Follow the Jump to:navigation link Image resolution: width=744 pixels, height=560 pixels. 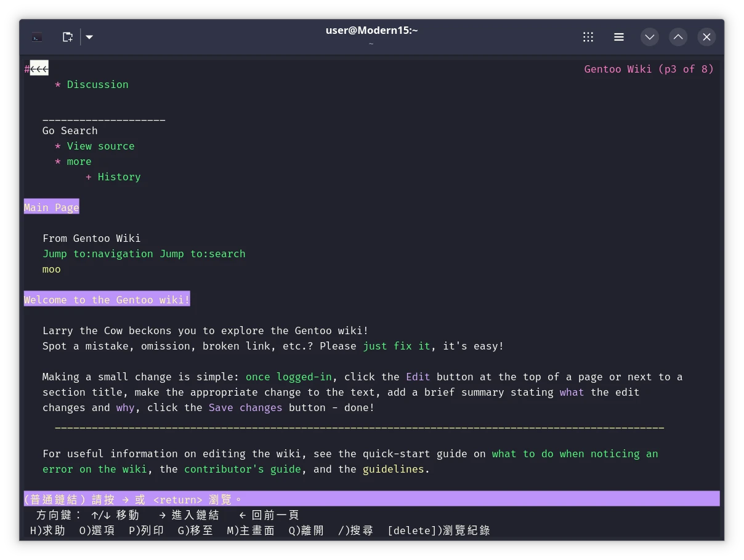pyautogui.click(x=97, y=254)
